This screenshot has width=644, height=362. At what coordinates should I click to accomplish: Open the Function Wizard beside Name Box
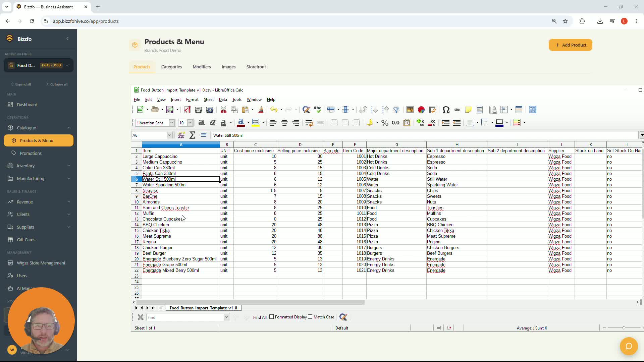pos(181,135)
